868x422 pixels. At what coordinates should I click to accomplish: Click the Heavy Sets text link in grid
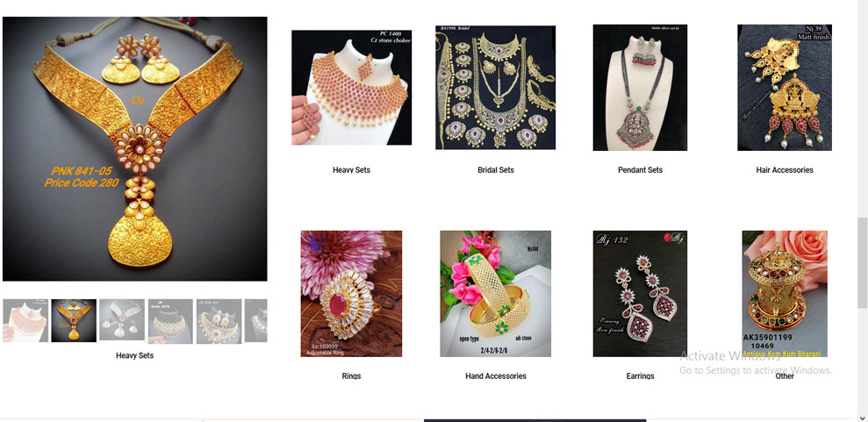352,170
